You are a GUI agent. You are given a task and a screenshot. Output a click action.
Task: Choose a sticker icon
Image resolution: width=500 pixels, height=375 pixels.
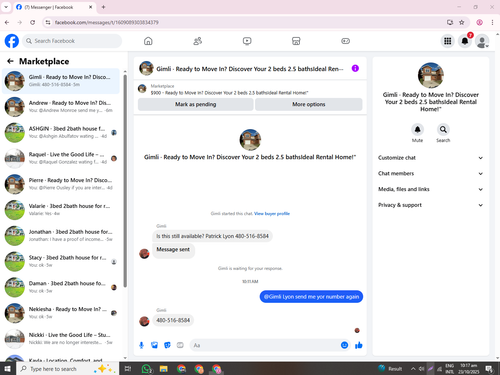167,345
